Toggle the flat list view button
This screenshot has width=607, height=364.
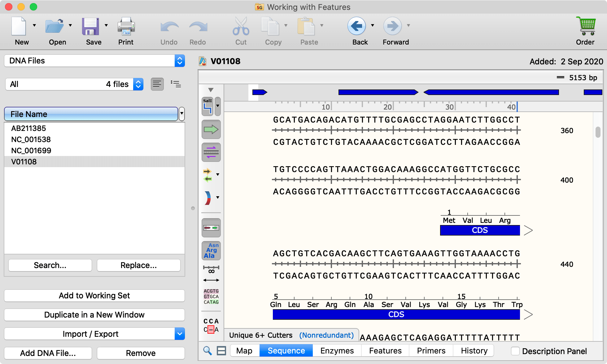(157, 84)
